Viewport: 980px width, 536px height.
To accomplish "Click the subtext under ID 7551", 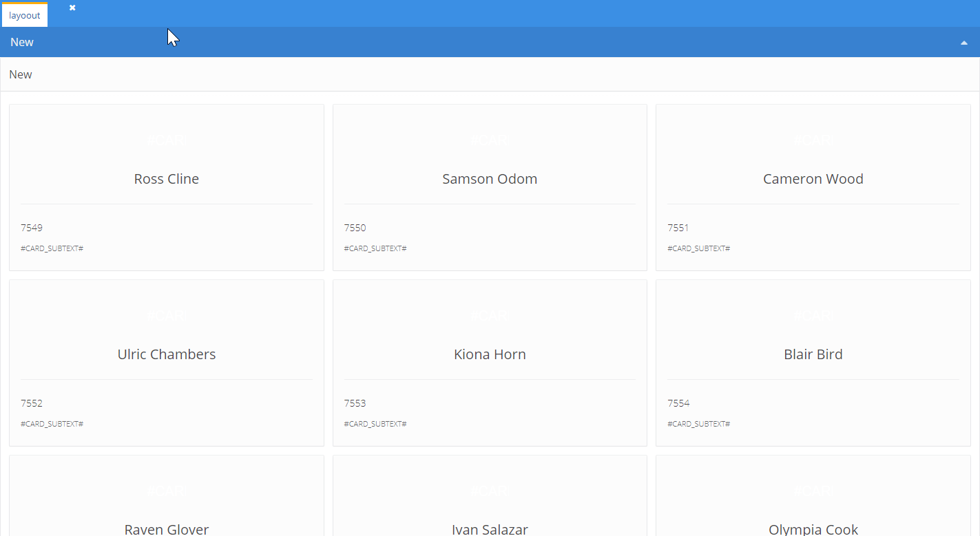I will tap(698, 248).
